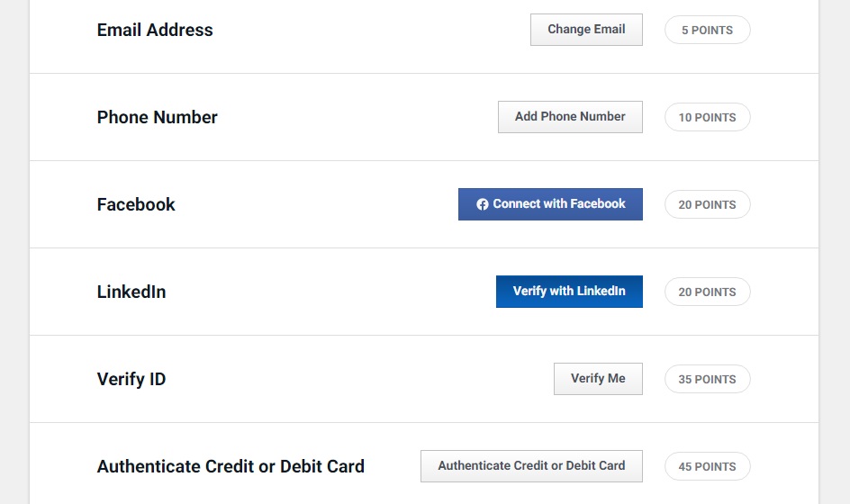Click the Verify ID heading
This screenshot has height=504, width=850.
click(131, 379)
